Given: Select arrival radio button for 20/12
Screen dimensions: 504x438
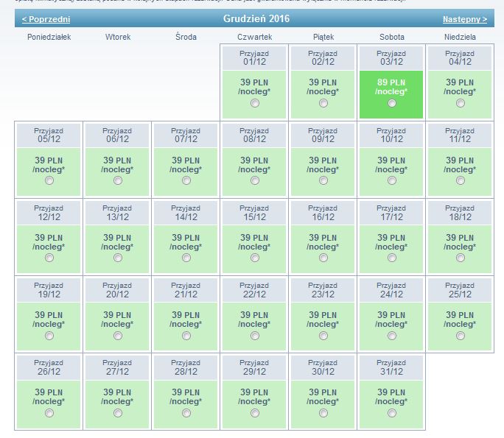Looking at the screenshot, I should point(118,336).
